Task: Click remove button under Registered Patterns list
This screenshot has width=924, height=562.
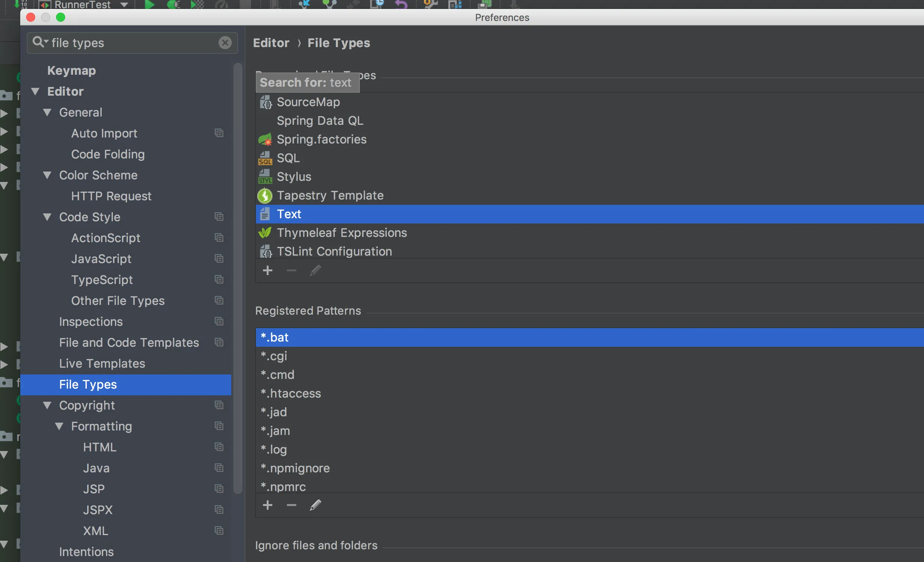Action: click(x=291, y=505)
